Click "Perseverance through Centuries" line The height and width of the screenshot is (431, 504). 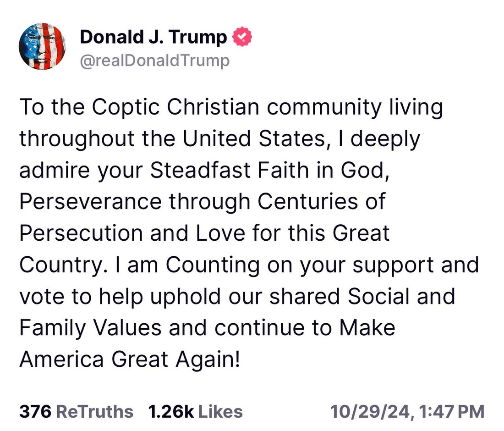tap(202, 202)
